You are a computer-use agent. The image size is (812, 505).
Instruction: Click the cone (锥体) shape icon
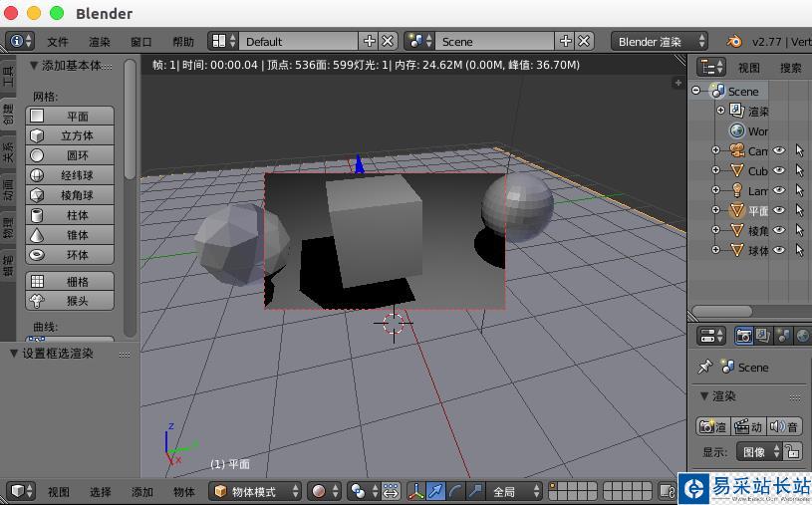pyautogui.click(x=37, y=235)
